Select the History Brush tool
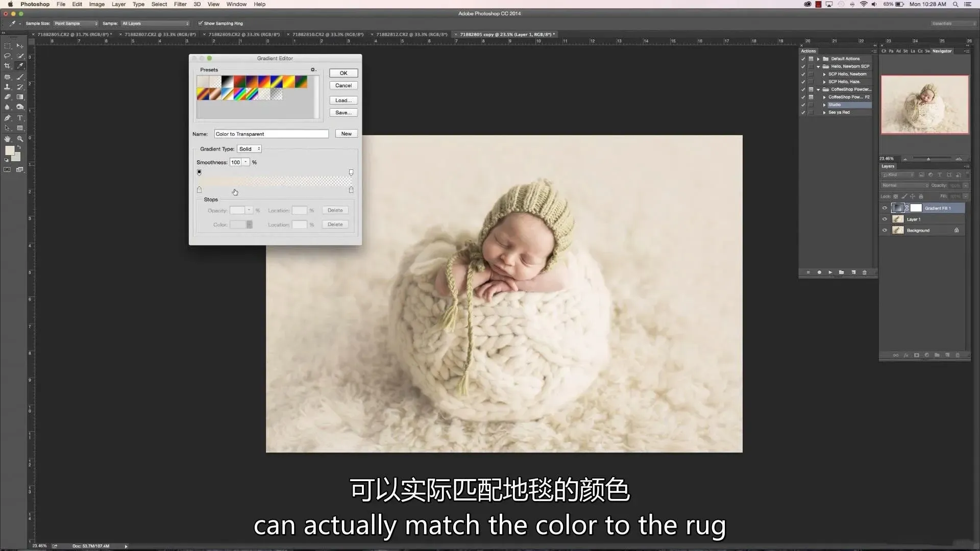Image resolution: width=980 pixels, height=551 pixels. pyautogui.click(x=20, y=87)
